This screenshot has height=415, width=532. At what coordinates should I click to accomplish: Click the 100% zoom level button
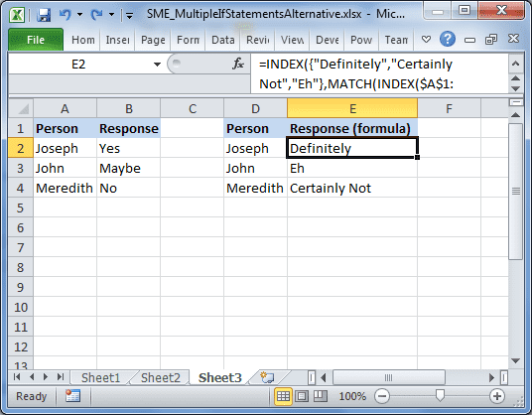point(352,396)
